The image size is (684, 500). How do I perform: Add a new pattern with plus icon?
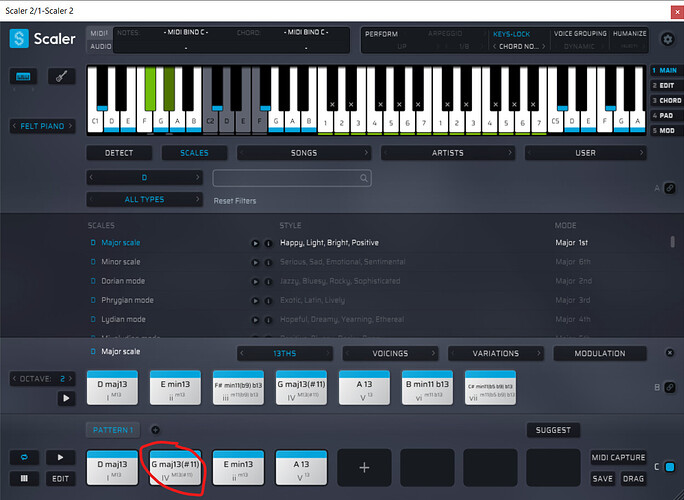click(x=155, y=430)
